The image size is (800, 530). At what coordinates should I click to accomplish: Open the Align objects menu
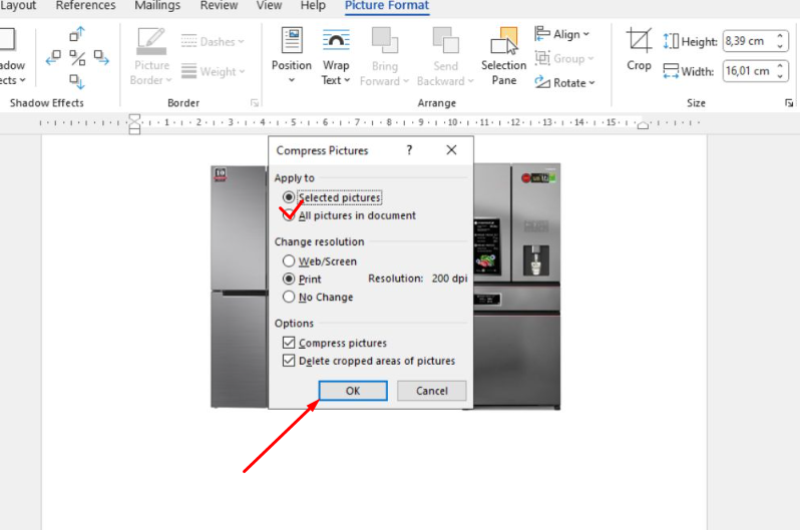coord(562,34)
